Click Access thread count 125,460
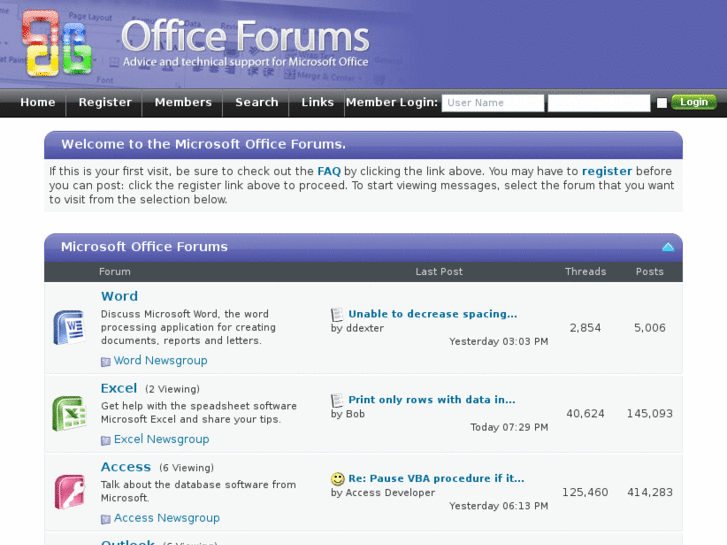This screenshot has height=545, width=727. pyautogui.click(x=585, y=493)
